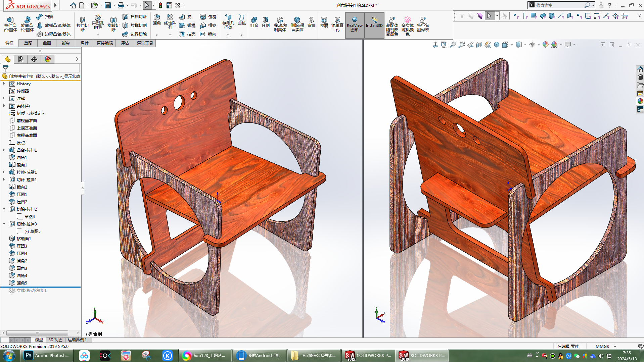
Task: Click the feature tree horizontal scrollbar
Action: (37, 333)
